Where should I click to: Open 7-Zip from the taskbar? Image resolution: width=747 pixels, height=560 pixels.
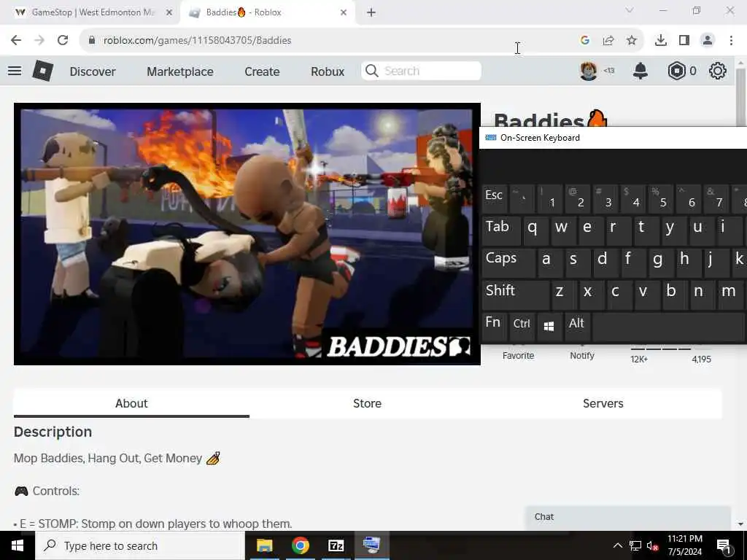[336, 545]
